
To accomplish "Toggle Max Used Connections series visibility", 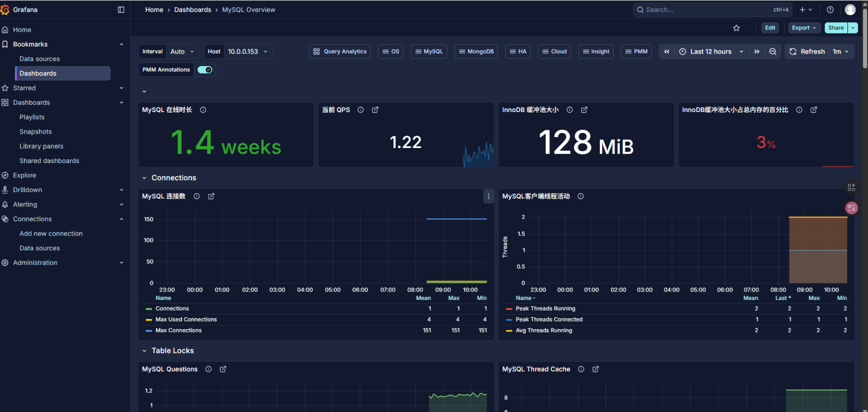I will pos(186,319).
